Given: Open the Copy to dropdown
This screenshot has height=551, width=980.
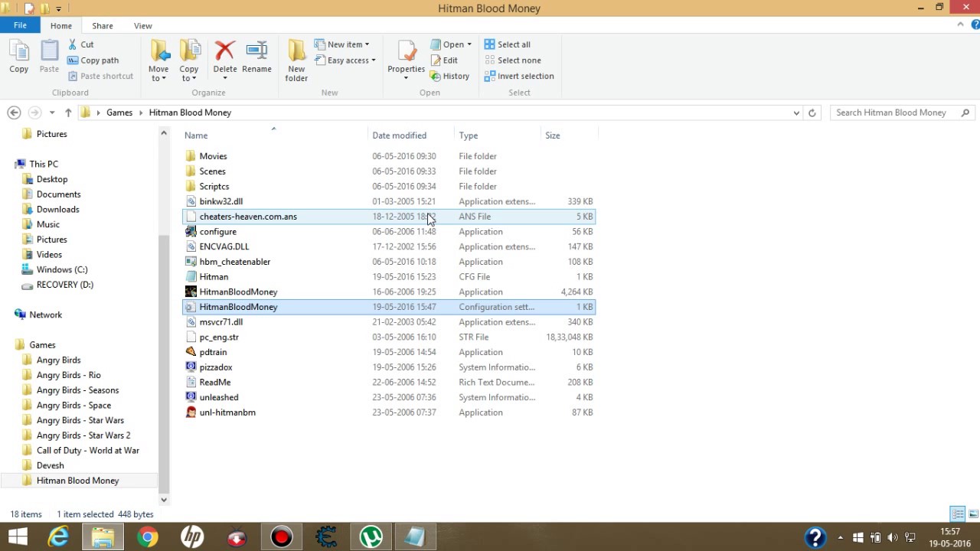Looking at the screenshot, I should tap(189, 60).
